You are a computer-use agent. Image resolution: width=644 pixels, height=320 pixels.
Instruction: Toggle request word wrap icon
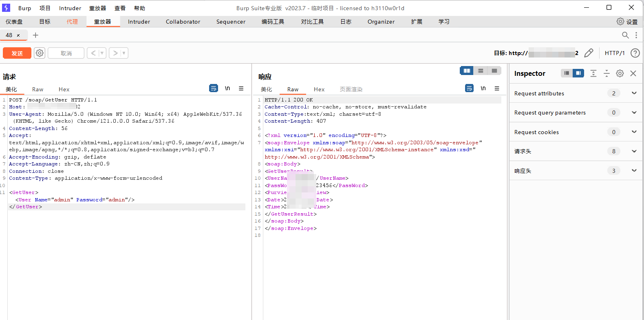214,88
